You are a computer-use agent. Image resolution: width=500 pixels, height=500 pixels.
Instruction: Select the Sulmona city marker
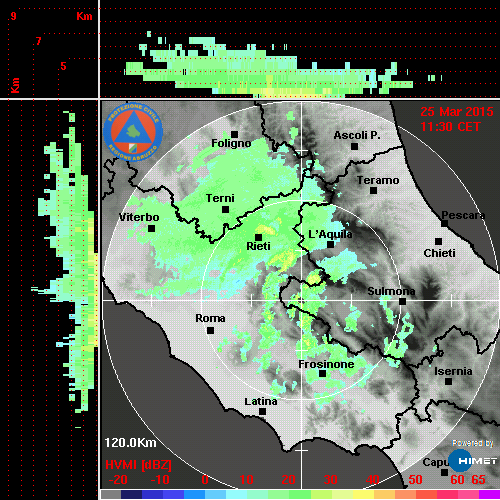(402, 301)
